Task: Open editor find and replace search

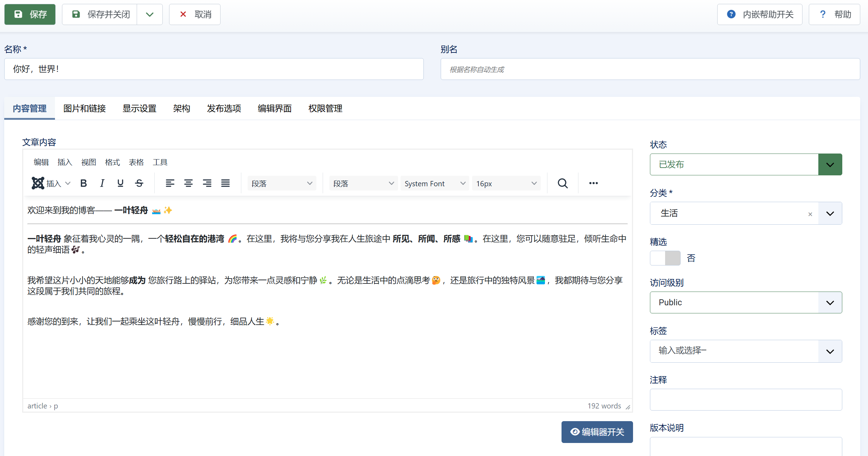Action: coord(563,183)
